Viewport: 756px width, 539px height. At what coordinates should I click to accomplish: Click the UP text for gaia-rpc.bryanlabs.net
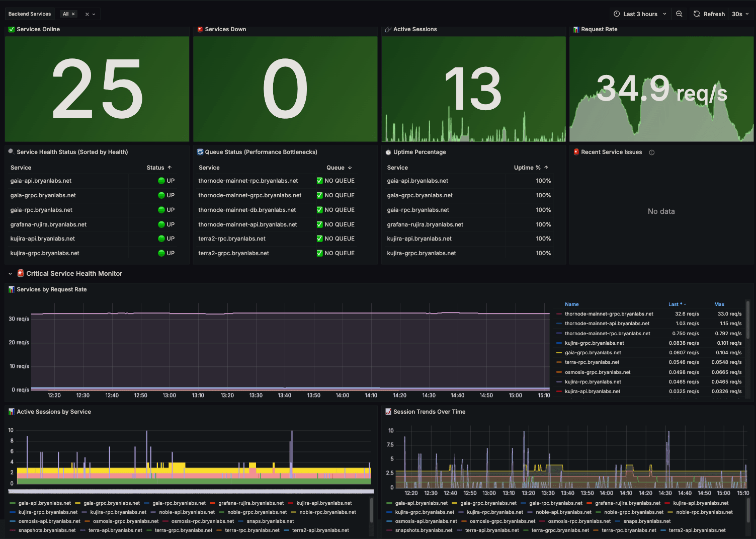[171, 210]
